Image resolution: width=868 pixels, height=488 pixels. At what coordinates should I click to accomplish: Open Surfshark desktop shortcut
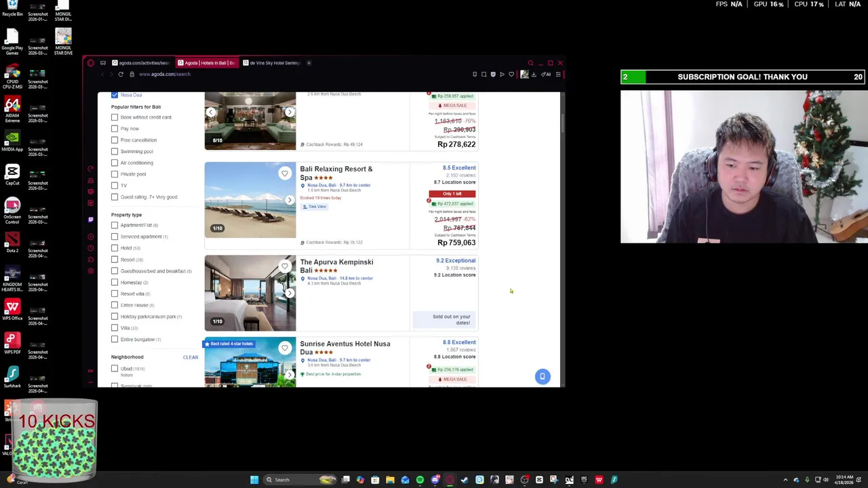click(x=12, y=378)
